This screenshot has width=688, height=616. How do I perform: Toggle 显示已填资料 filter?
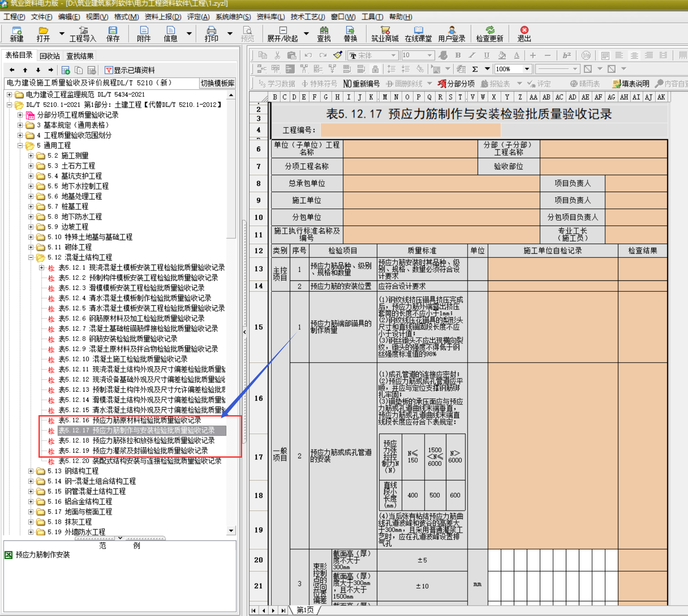click(x=130, y=70)
